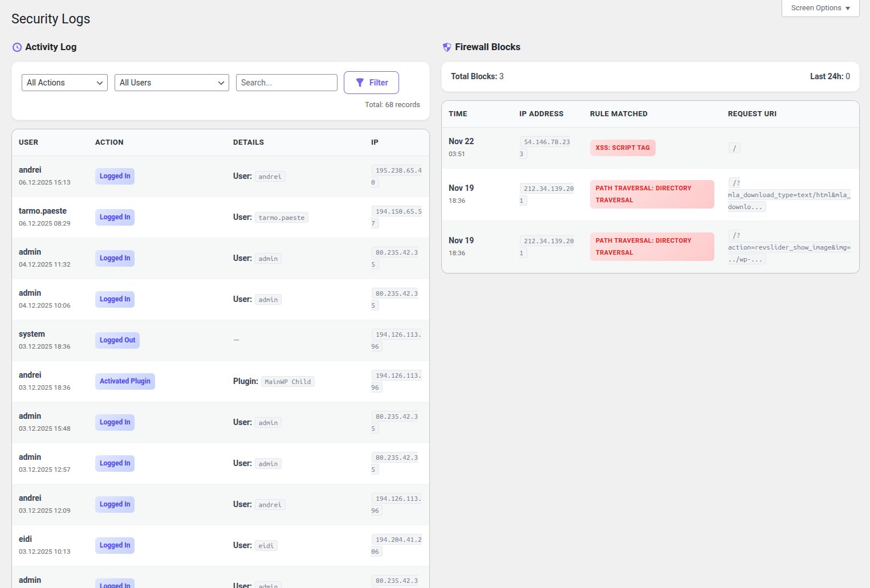
Task: Expand the Screen Options panel
Action: (x=820, y=7)
